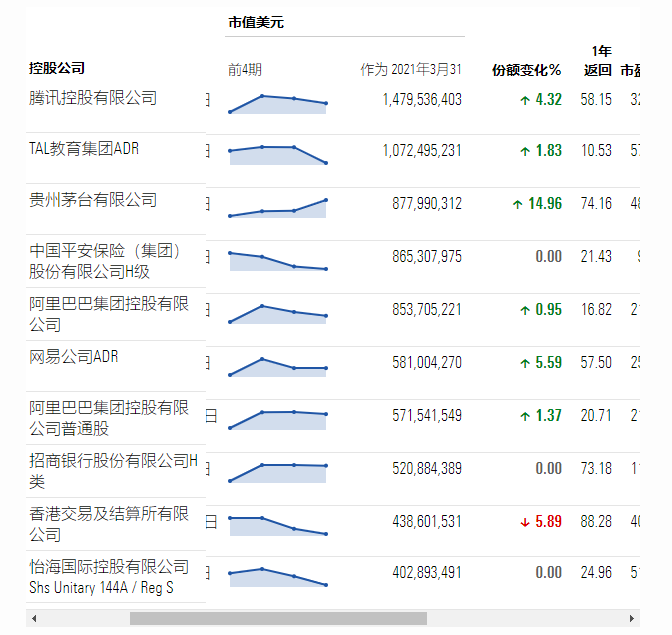This screenshot has width=672, height=635.
Task: Click the right arrow of the horizontal scrollbar
Action: pyautogui.click(x=633, y=618)
